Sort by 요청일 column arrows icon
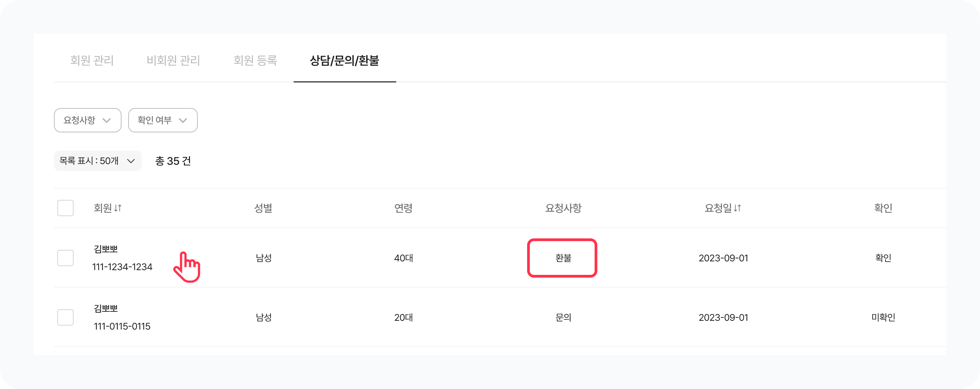 click(x=737, y=208)
